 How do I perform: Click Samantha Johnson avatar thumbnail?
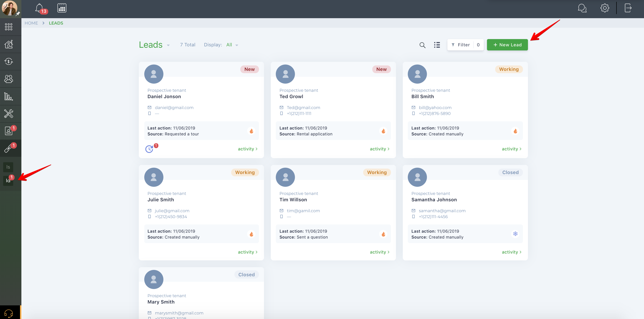[417, 177]
